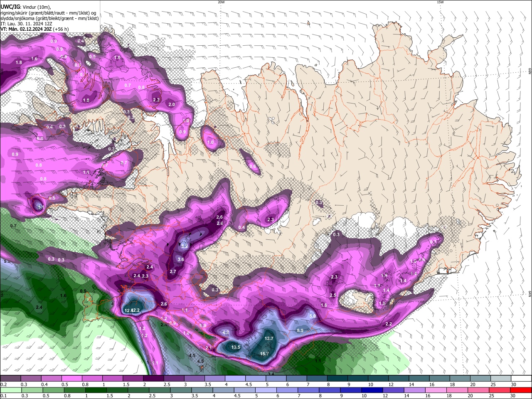This screenshot has height=399, width=532.
Task: Click the rigning/skúrir legend description line
Action: click(48, 13)
